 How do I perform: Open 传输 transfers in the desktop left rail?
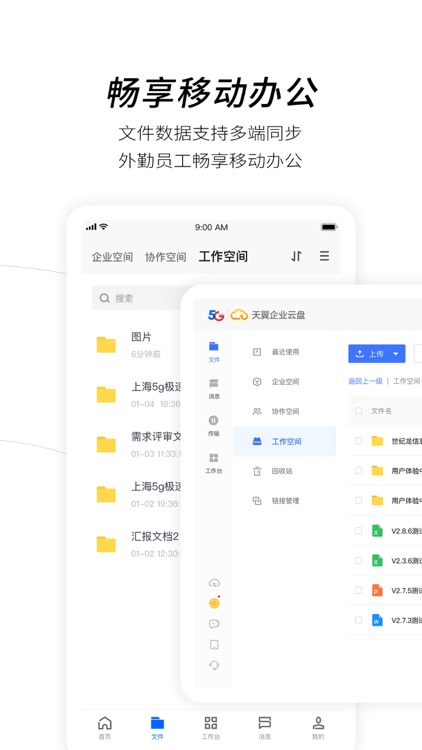[x=214, y=426]
